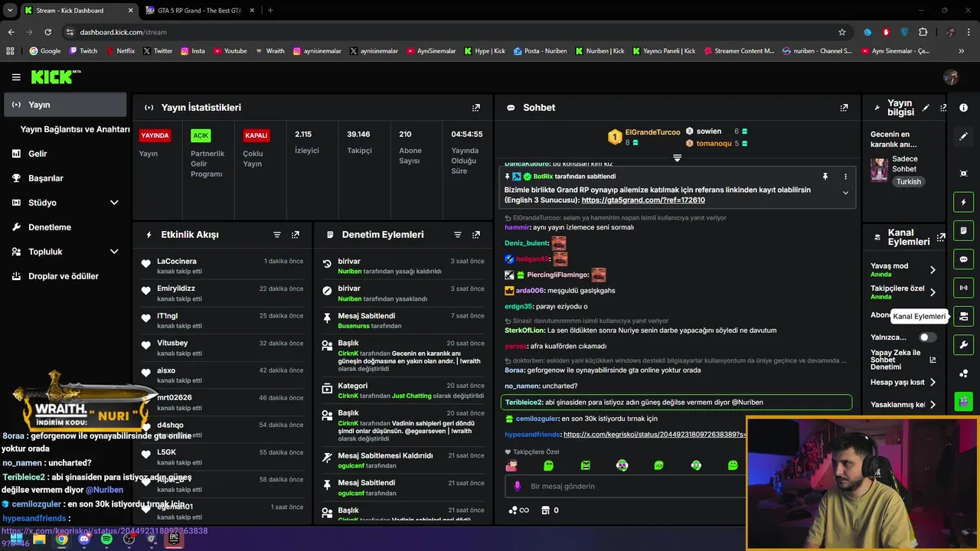Select Yayın in the sidebar

click(65, 105)
